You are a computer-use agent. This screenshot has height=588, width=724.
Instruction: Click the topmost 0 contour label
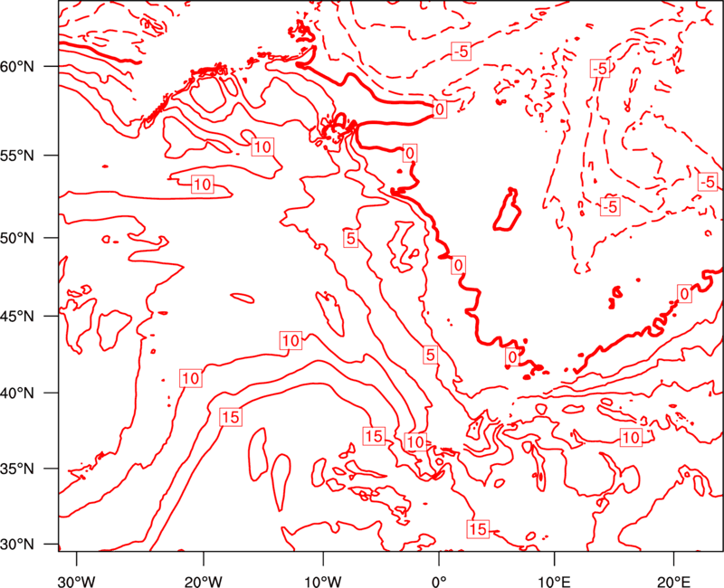440,109
